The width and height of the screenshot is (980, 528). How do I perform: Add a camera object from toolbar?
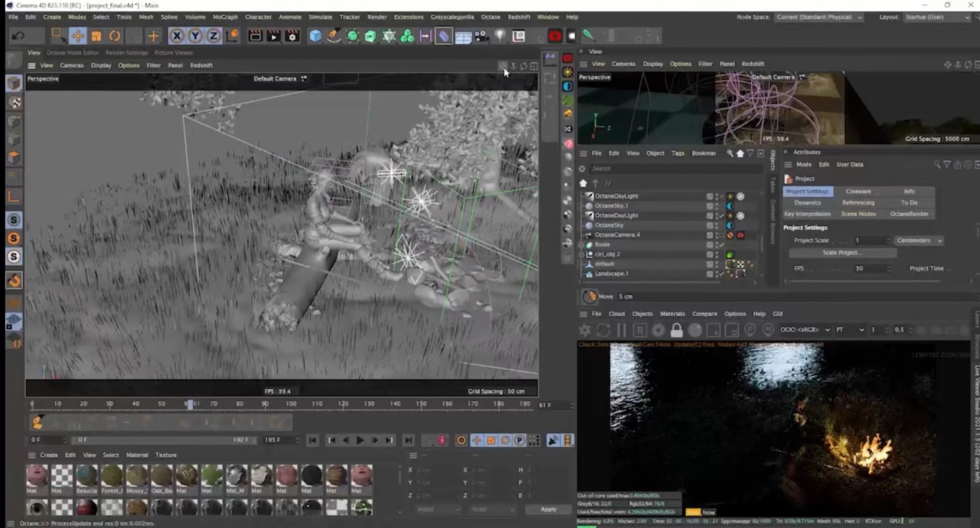[481, 36]
